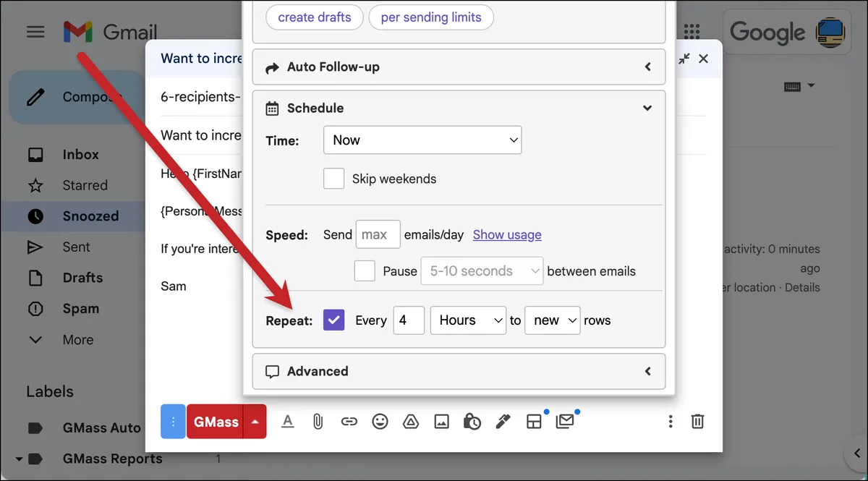Uncheck the Repeat checkbox

tap(333, 320)
